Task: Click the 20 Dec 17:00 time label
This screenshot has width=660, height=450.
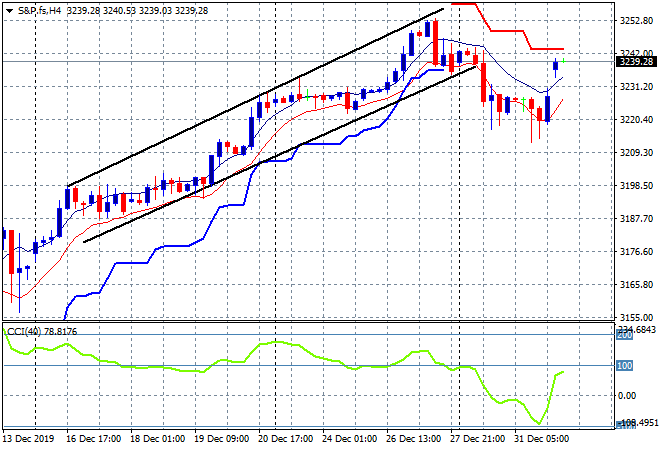Action: pos(285,439)
